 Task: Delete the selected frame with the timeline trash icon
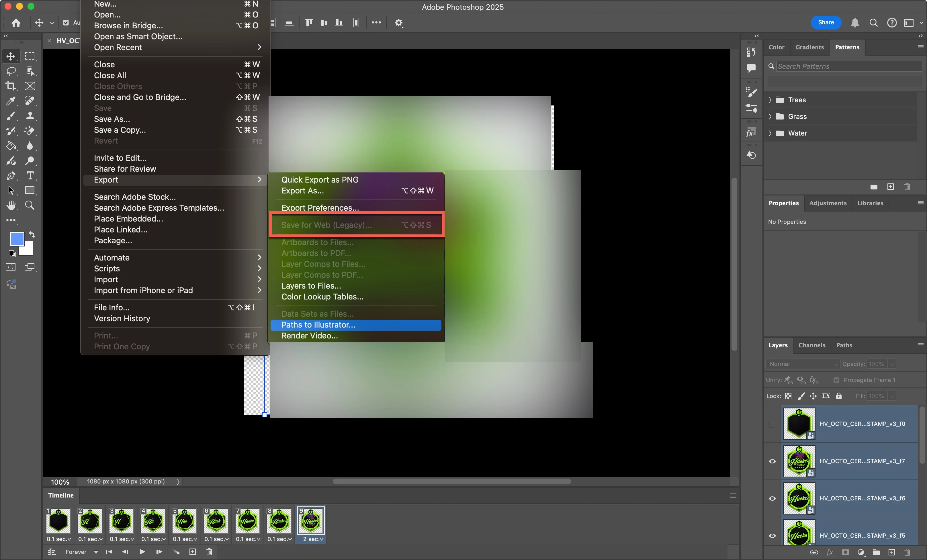point(209,552)
